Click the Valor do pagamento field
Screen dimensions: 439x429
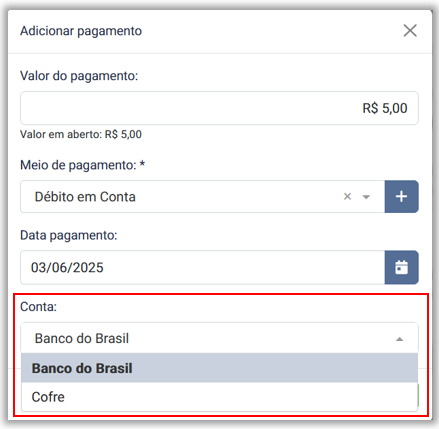(x=219, y=108)
